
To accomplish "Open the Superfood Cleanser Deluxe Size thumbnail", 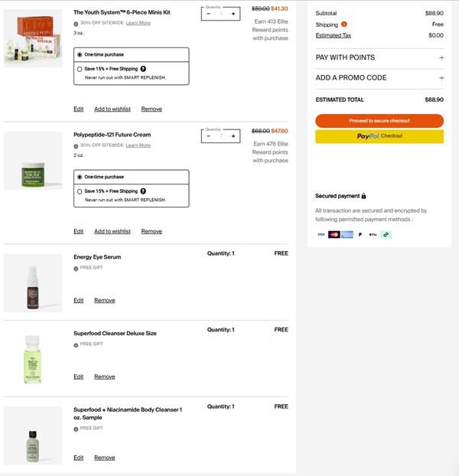I will pos(33,358).
